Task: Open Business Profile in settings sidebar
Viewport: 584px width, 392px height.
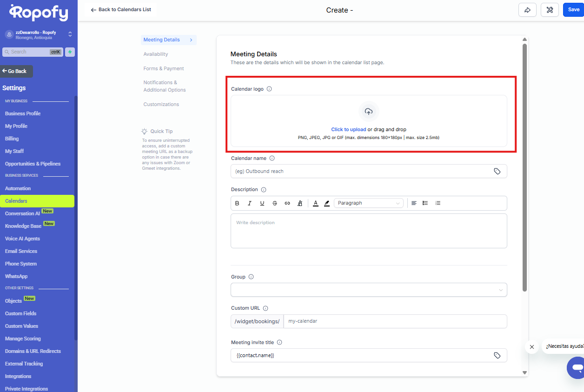Action: point(23,113)
